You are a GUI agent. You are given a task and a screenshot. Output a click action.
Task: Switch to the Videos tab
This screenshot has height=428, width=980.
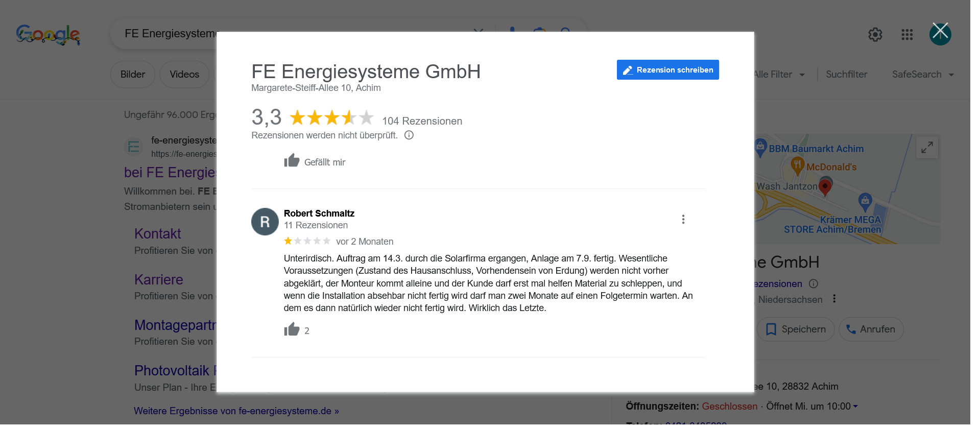pyautogui.click(x=184, y=75)
